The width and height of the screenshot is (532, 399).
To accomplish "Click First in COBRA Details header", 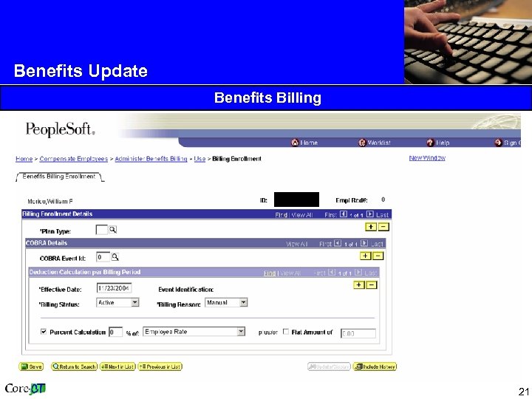I will click(325, 244).
